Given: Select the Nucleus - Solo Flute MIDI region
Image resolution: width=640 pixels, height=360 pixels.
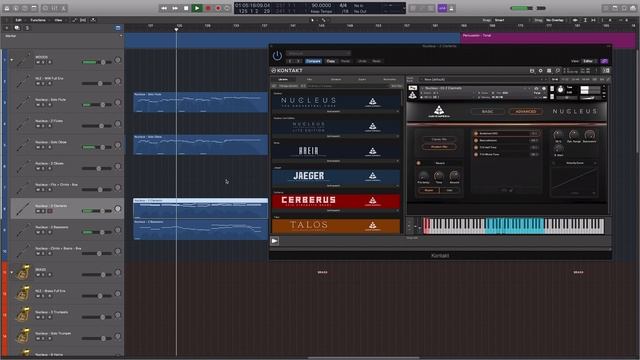Looking at the screenshot, I should pyautogui.click(x=200, y=102).
